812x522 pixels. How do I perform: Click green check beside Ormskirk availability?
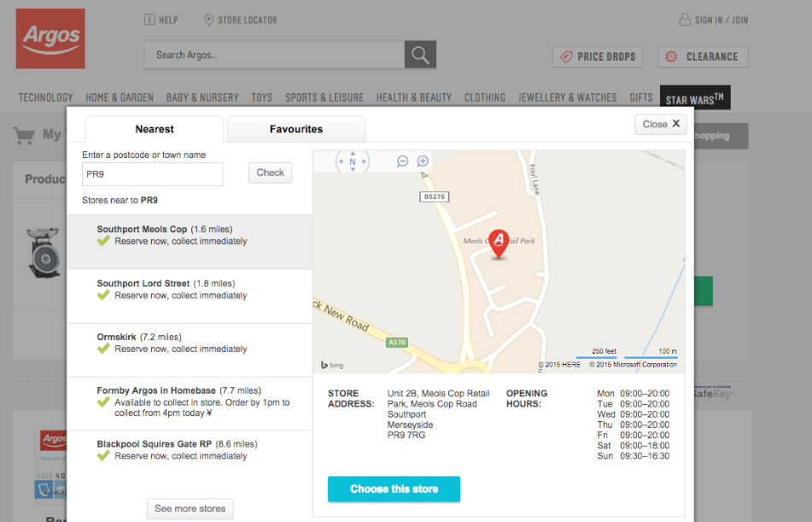(x=103, y=349)
